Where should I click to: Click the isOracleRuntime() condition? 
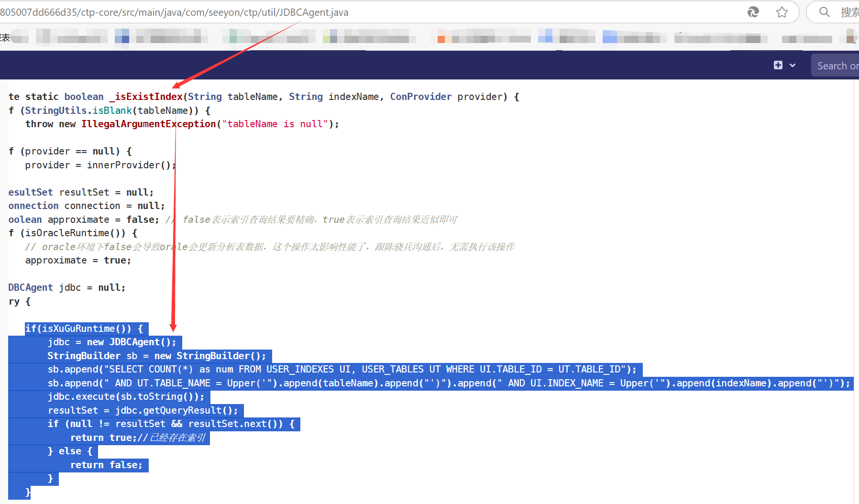coord(73,233)
